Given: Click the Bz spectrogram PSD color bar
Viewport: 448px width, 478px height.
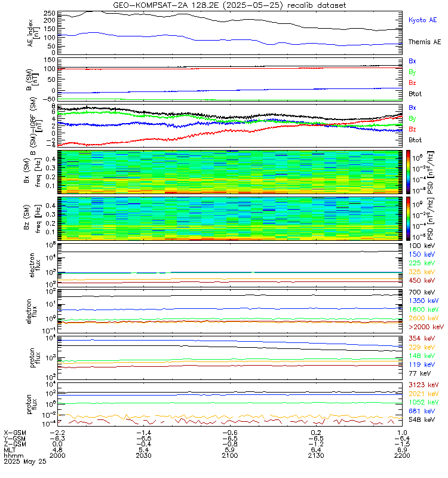Looking at the screenshot, I should coord(408,219).
